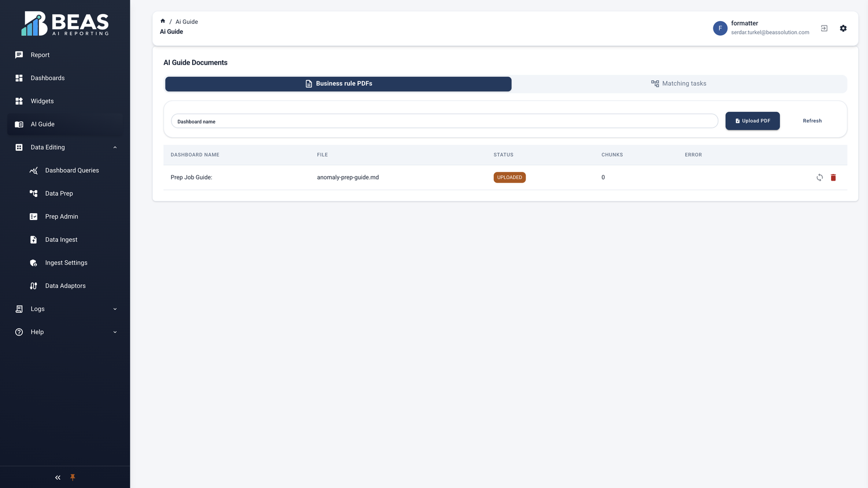Click the user avatar F
The width and height of the screenshot is (868, 488).
tap(720, 28)
